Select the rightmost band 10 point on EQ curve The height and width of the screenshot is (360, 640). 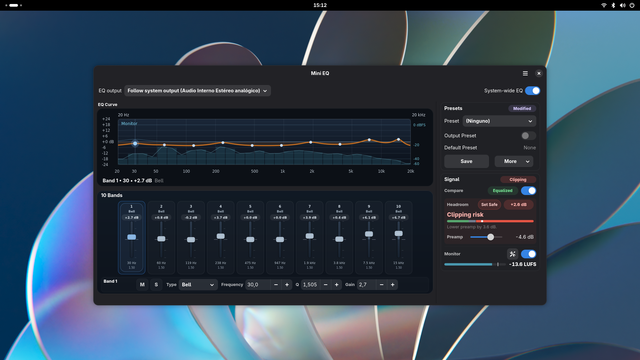coord(398,140)
